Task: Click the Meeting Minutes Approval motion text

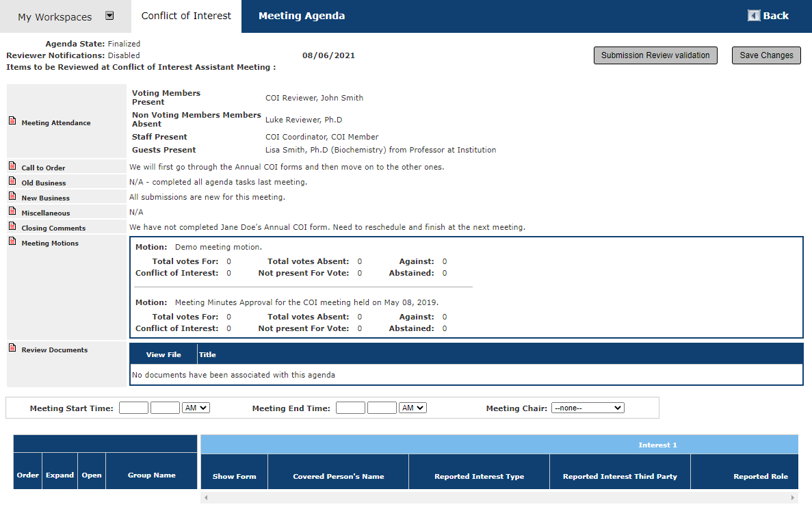Action: click(306, 302)
